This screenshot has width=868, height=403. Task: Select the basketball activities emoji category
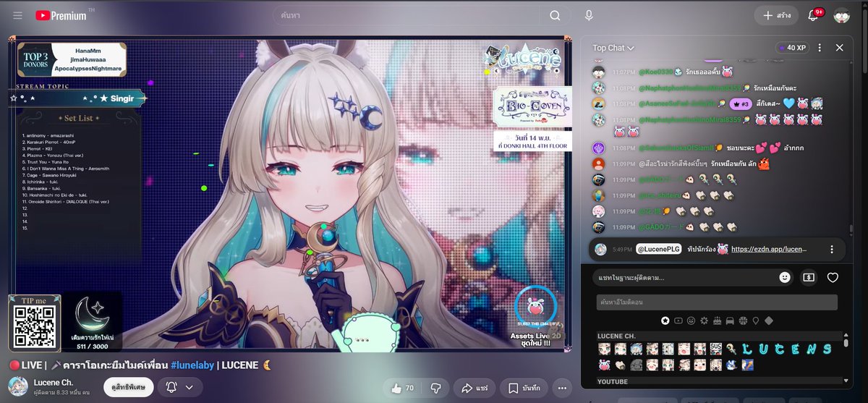pyautogui.click(x=743, y=321)
